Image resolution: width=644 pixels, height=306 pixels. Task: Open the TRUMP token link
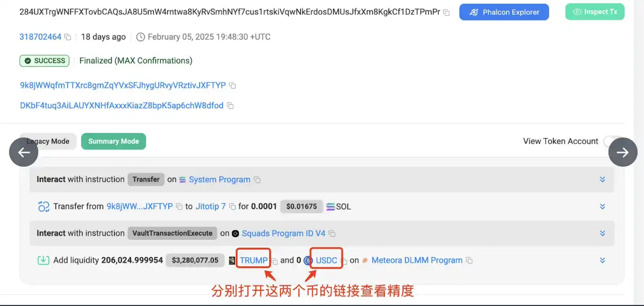254,260
